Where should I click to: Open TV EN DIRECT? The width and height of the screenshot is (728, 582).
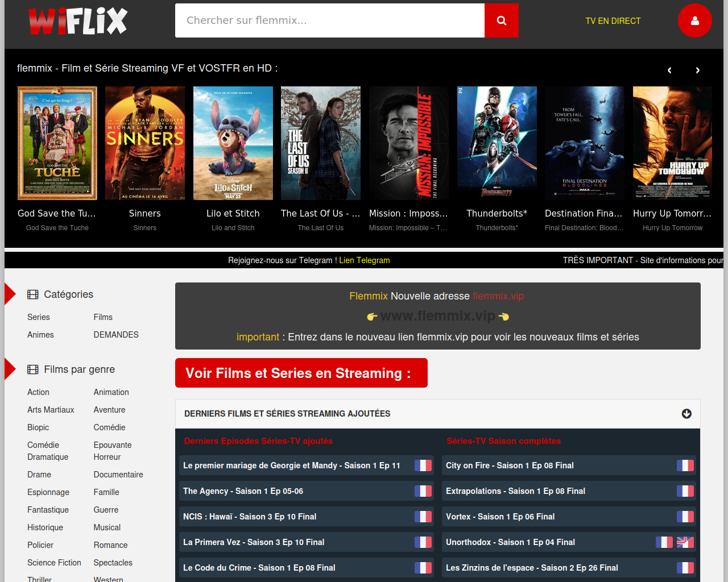[x=613, y=21]
